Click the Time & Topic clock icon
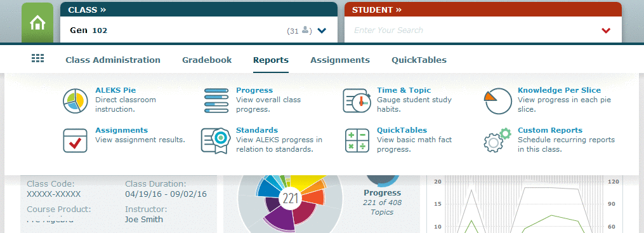The height and width of the screenshot is (233, 644). pyautogui.click(x=357, y=101)
